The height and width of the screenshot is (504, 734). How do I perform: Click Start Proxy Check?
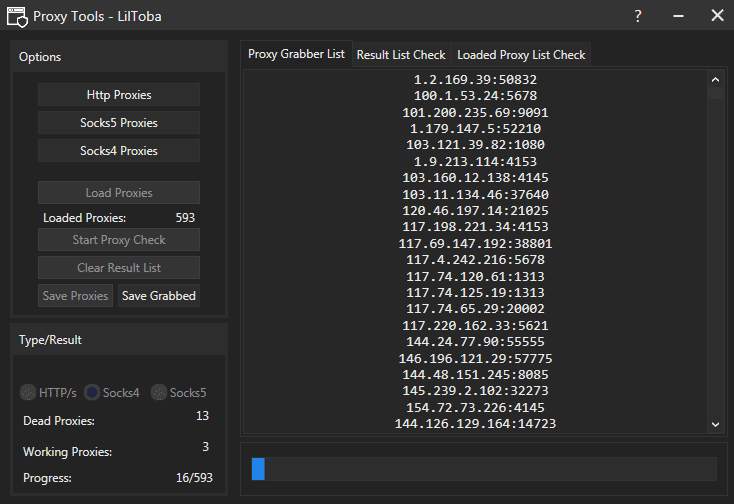pyautogui.click(x=119, y=240)
